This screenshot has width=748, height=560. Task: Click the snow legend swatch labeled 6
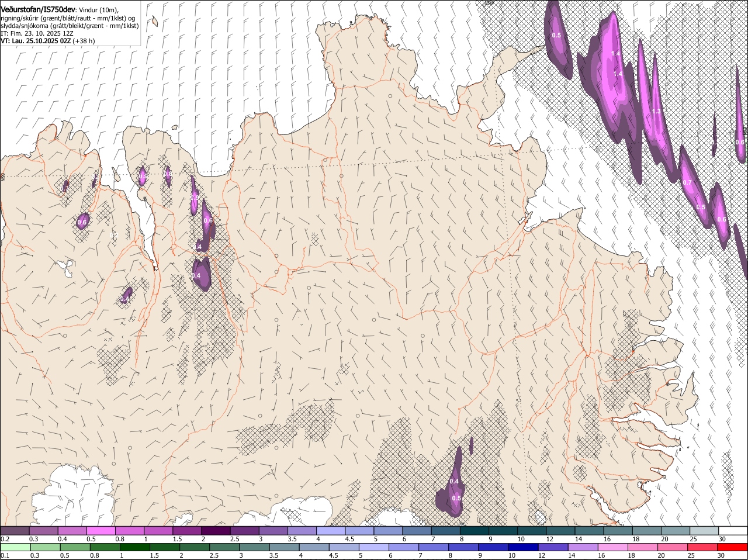pos(417,530)
